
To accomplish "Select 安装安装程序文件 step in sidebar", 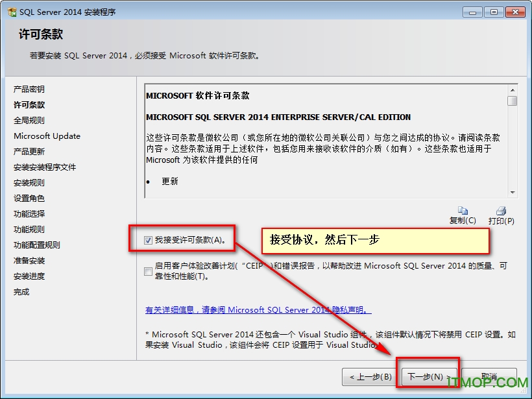I will pos(45,167).
